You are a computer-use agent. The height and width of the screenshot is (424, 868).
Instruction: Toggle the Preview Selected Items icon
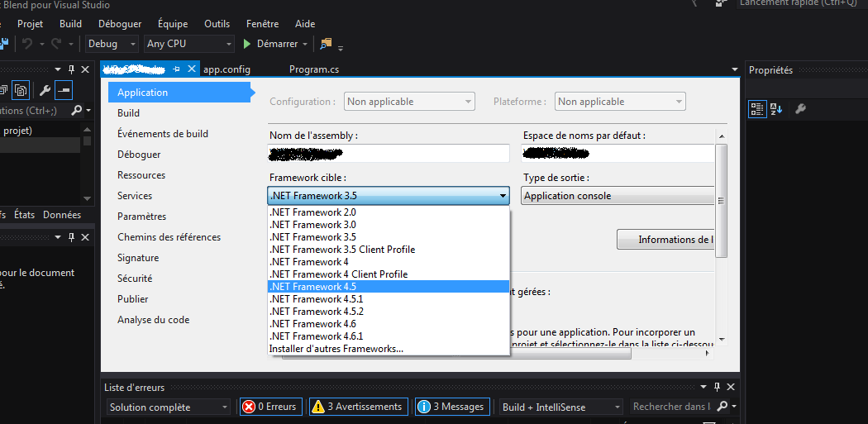(x=64, y=89)
